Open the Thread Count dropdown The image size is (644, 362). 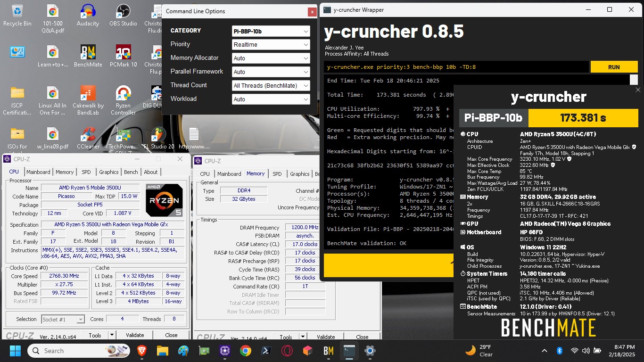(x=271, y=86)
